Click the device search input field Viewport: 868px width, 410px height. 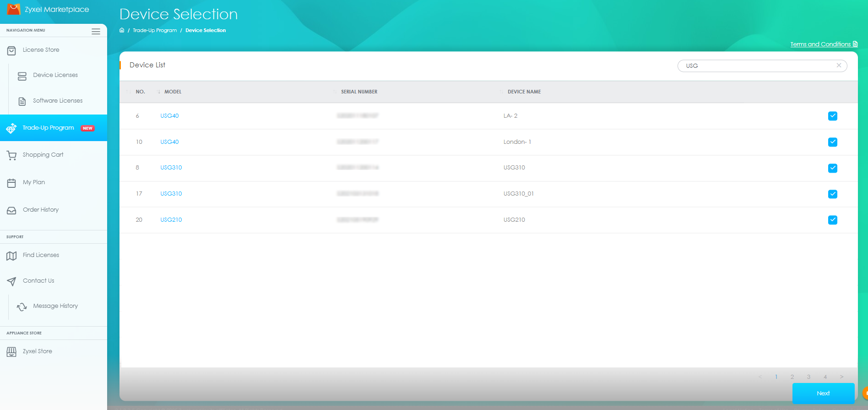[762, 66]
